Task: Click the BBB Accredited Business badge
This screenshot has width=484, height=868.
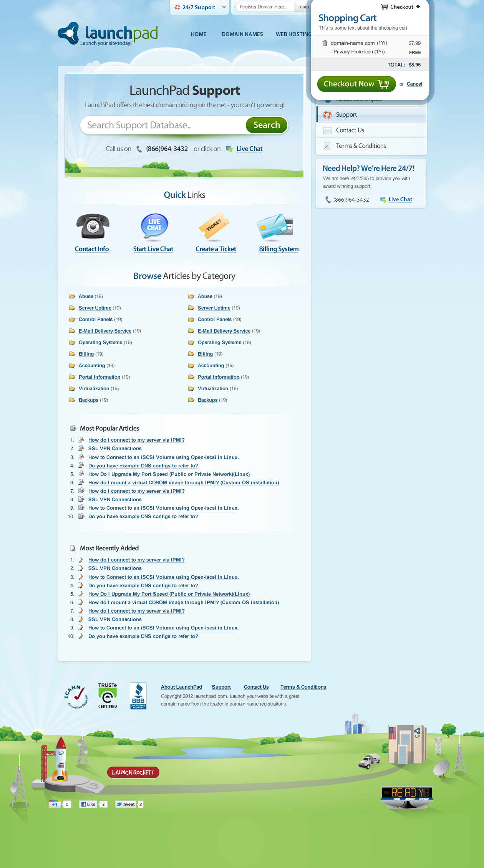Action: pos(138,696)
